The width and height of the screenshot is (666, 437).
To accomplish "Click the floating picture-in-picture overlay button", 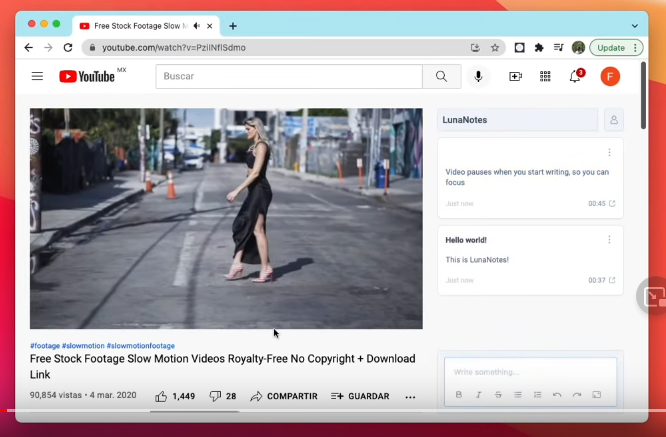I will click(652, 296).
